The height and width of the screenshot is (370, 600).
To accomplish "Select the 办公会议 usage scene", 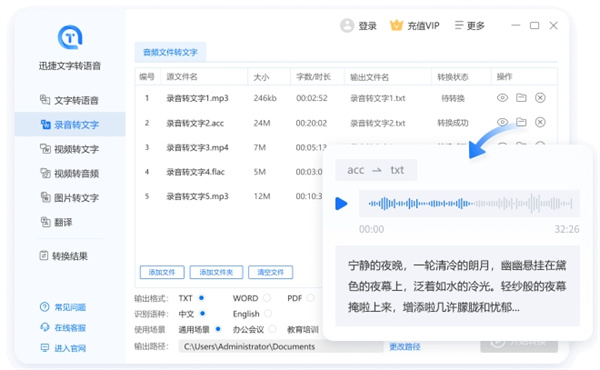I will (272, 329).
